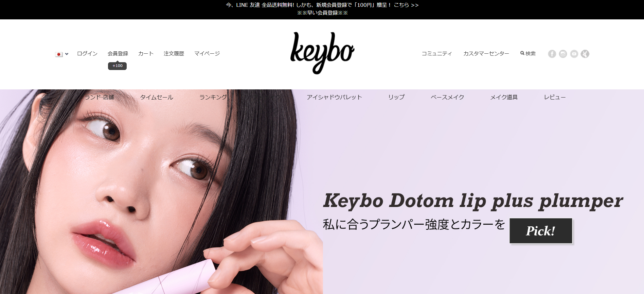644x294 pixels.
Task: Click the +100 badge under 会員登録
Action: pos(117,66)
